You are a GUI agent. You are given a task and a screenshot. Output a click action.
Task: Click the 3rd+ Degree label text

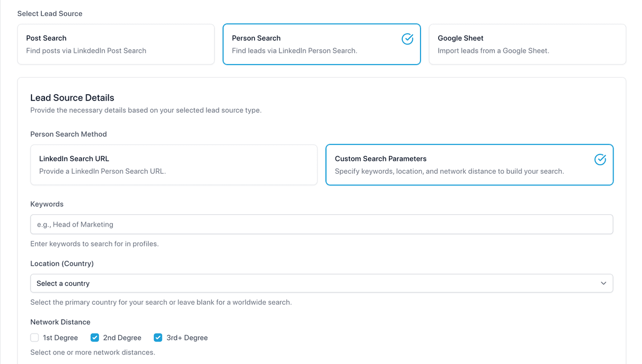coord(187,338)
